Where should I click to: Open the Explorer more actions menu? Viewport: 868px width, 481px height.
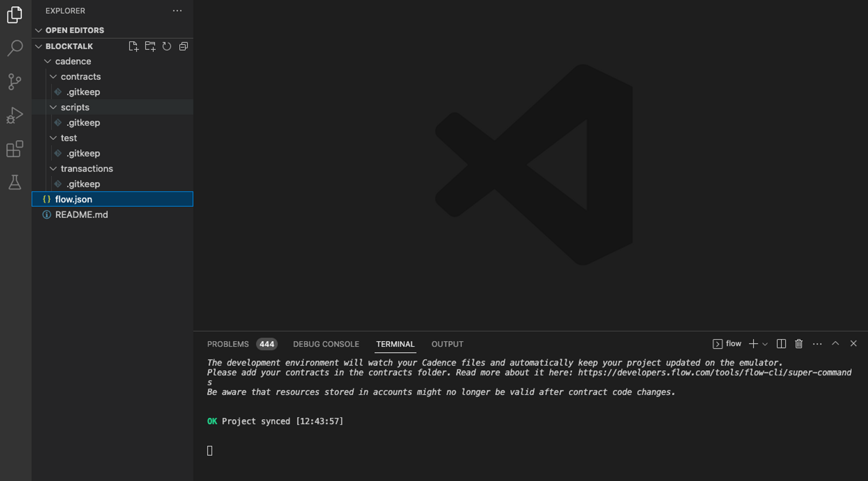point(177,11)
